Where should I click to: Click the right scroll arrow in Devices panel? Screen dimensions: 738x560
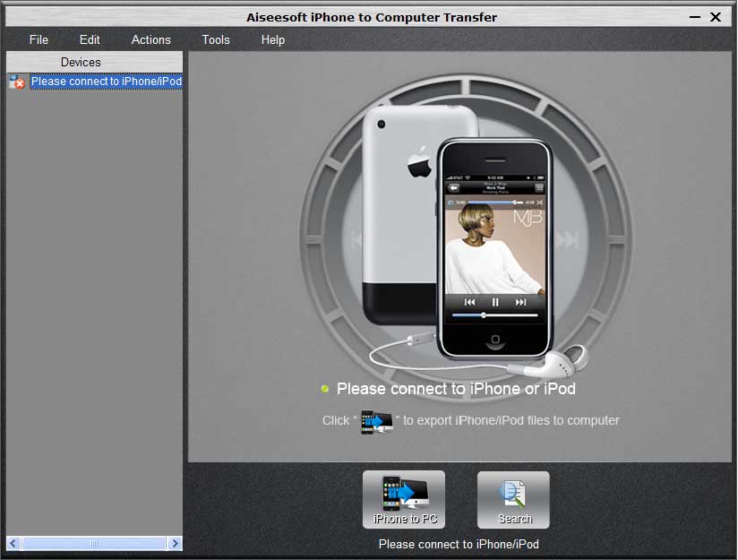point(175,543)
